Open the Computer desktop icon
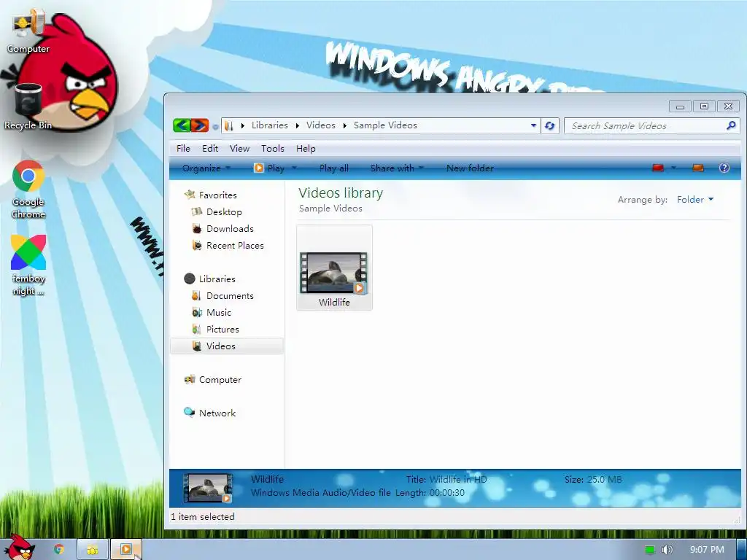Screen dimensions: 747x560 pyautogui.click(x=28, y=32)
